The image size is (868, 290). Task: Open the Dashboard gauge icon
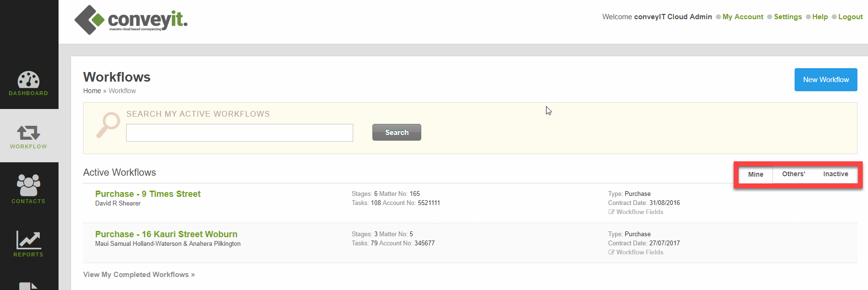click(x=28, y=80)
